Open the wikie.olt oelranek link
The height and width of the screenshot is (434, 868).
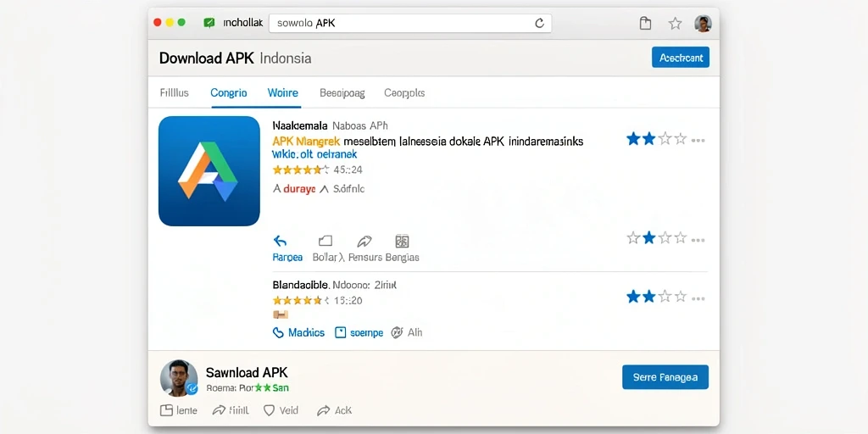(x=314, y=154)
